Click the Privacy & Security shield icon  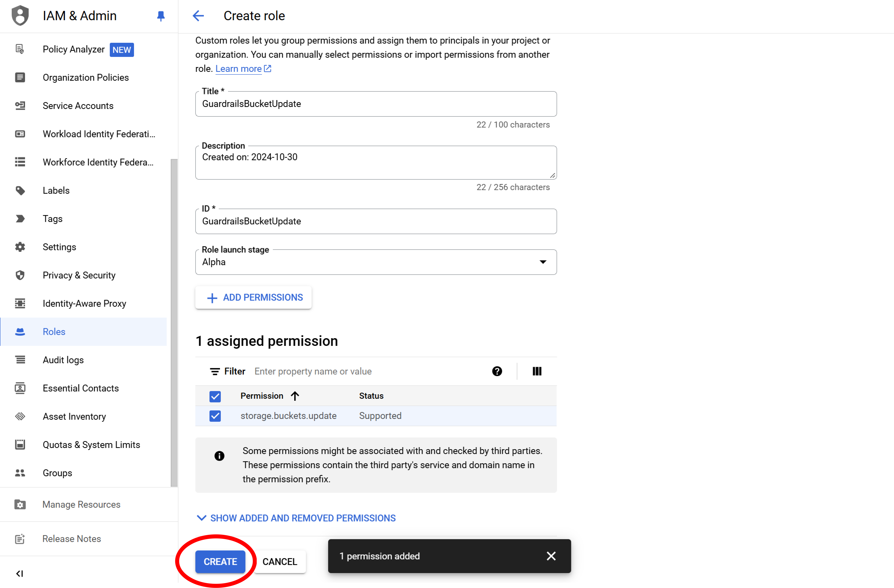20,275
